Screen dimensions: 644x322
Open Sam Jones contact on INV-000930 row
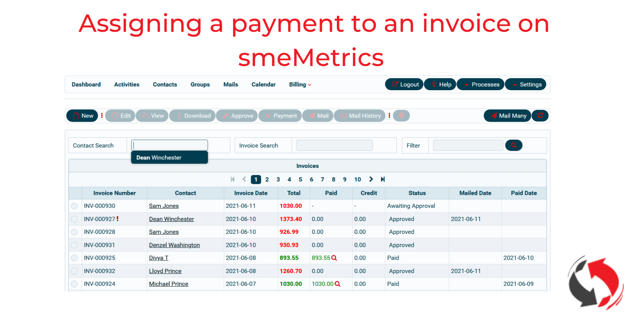(164, 206)
